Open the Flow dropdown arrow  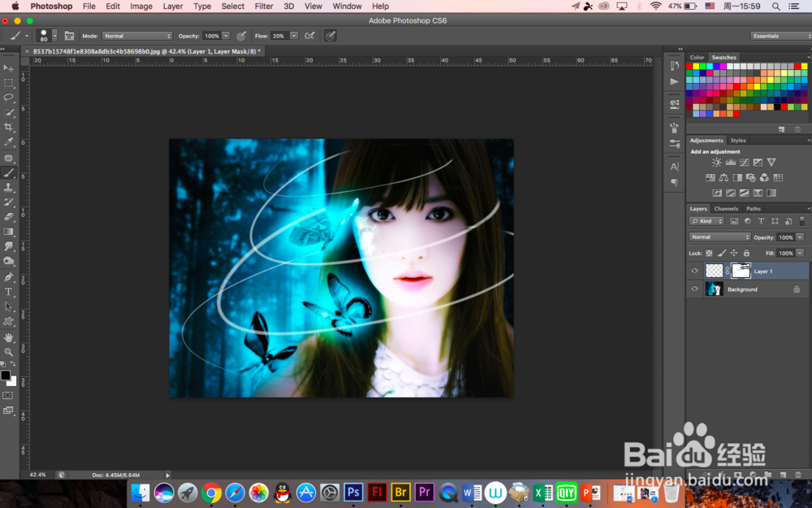pos(294,36)
